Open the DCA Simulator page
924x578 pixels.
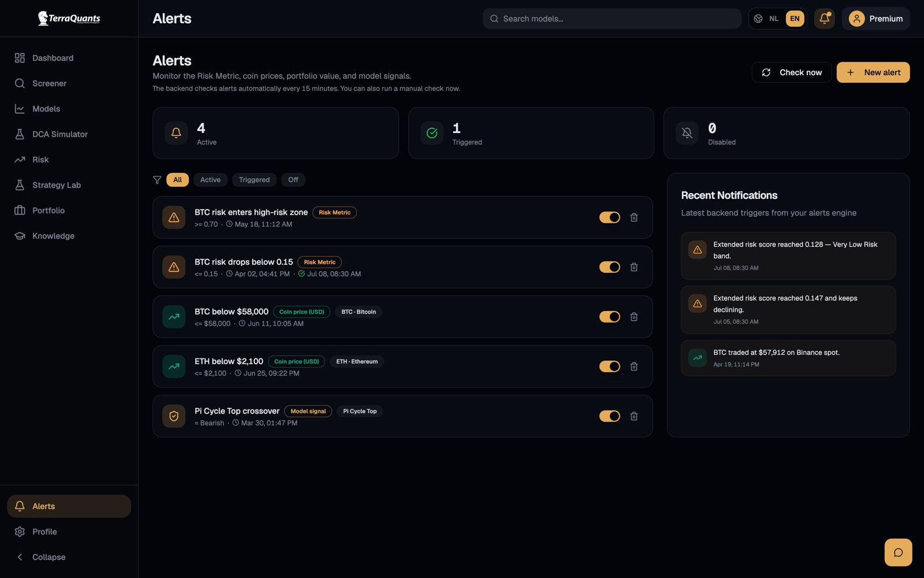69,134
